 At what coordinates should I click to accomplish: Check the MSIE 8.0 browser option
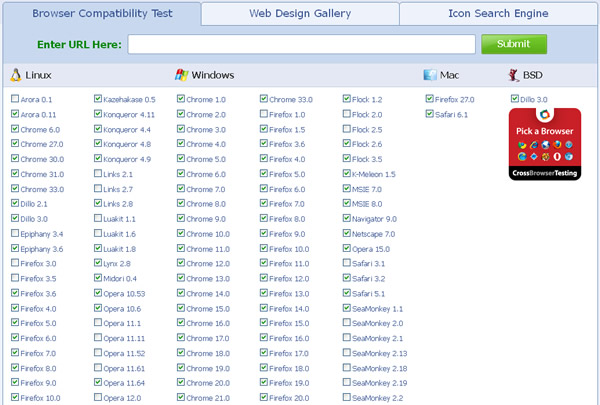click(347, 204)
